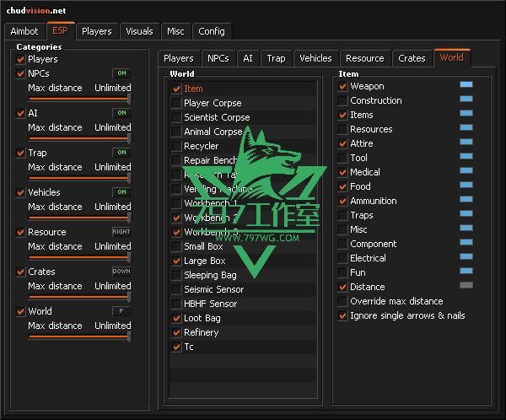Screen dimensions: 506x420
Task: Open the Config tab
Action: pyautogui.click(x=212, y=31)
